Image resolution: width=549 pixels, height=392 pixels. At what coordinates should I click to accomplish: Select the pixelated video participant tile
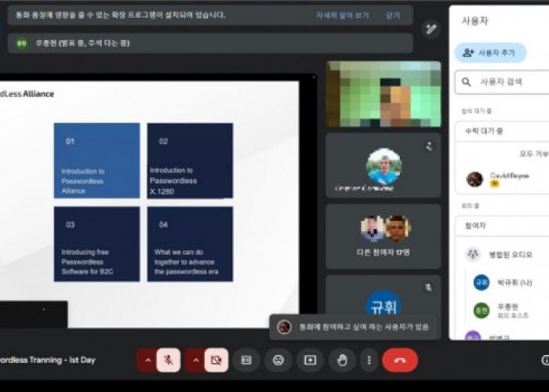point(384,94)
